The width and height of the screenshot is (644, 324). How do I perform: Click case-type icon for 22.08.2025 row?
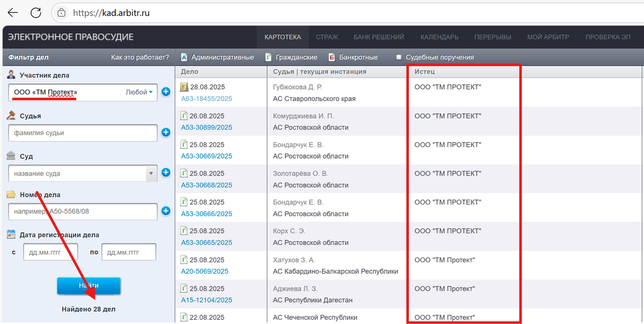pyautogui.click(x=184, y=317)
